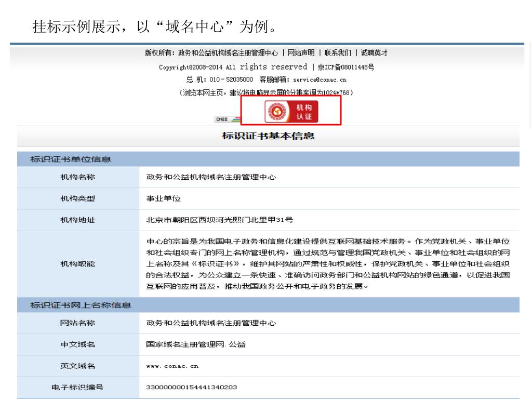Screen dimensions: 532x399
Task: Click the service@conac.cn email address
Action: click(x=320, y=79)
